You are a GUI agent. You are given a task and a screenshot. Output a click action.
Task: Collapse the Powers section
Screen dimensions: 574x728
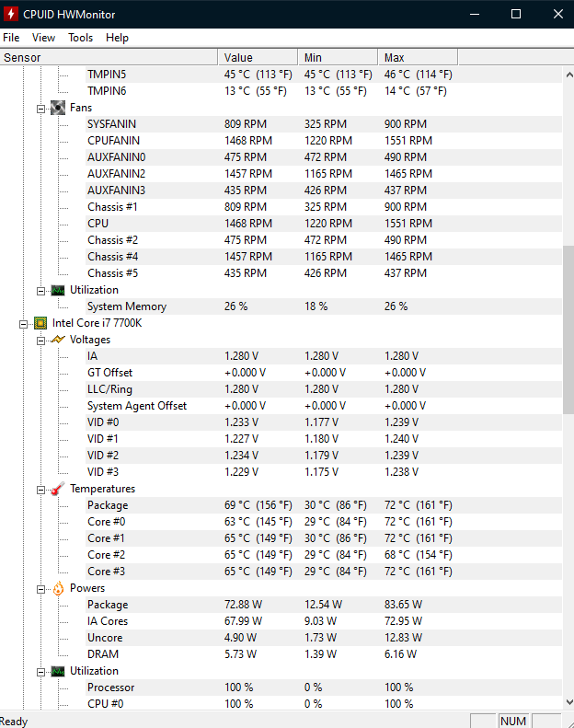coord(40,589)
